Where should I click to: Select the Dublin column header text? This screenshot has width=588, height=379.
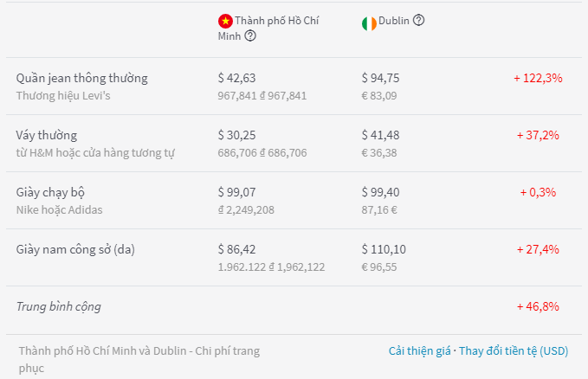pos(394,21)
